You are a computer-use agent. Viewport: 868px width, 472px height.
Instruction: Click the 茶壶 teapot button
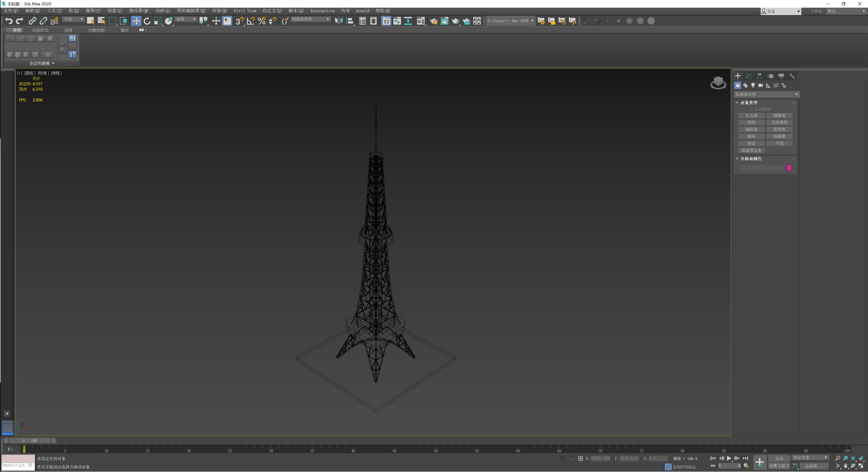pyautogui.click(x=751, y=144)
